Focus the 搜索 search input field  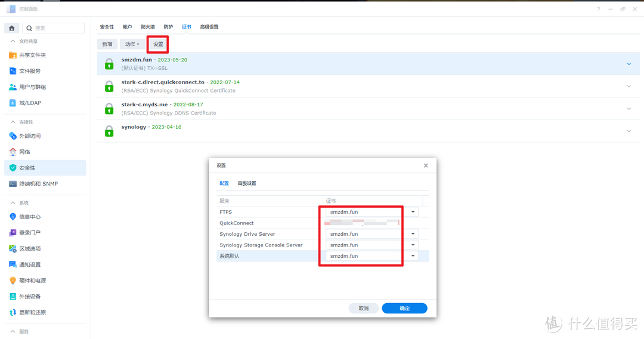click(x=54, y=28)
